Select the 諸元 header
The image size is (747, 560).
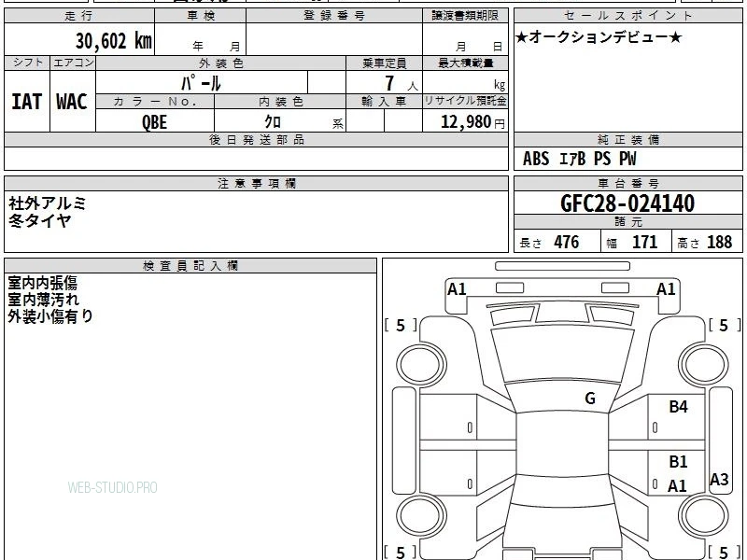tap(628, 222)
